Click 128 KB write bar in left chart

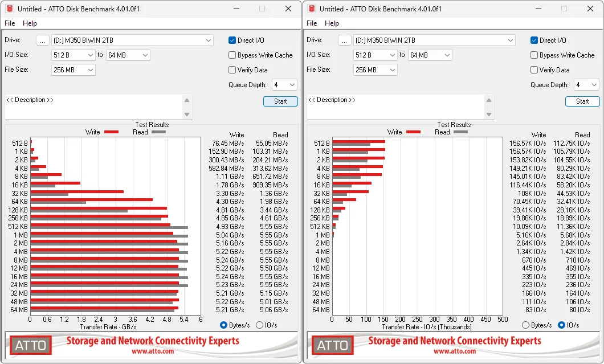99,208
